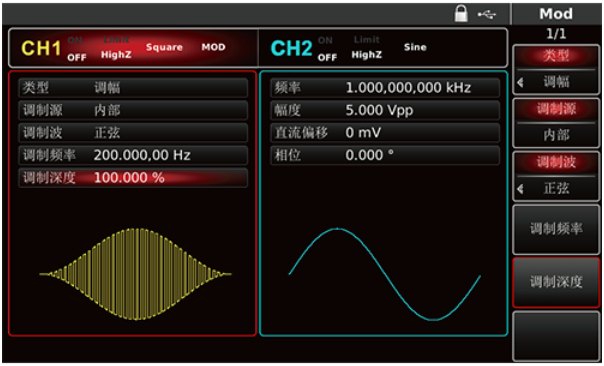Select the CH1 channel label

[41, 49]
